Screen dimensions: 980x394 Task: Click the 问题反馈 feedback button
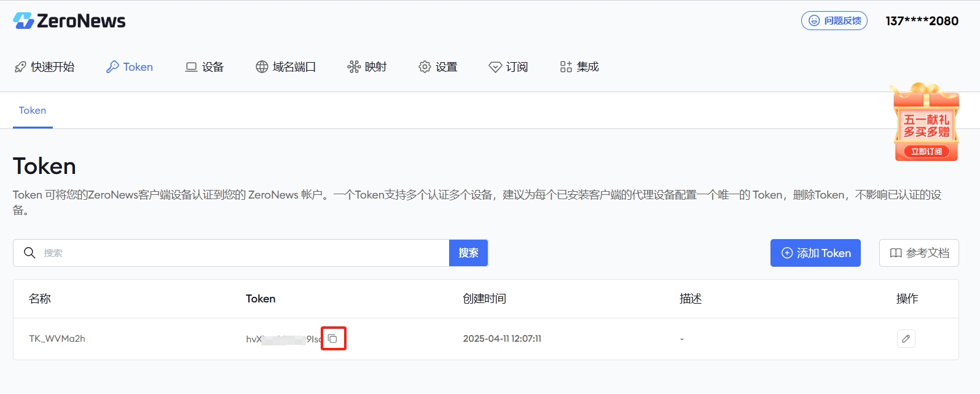coord(834,21)
